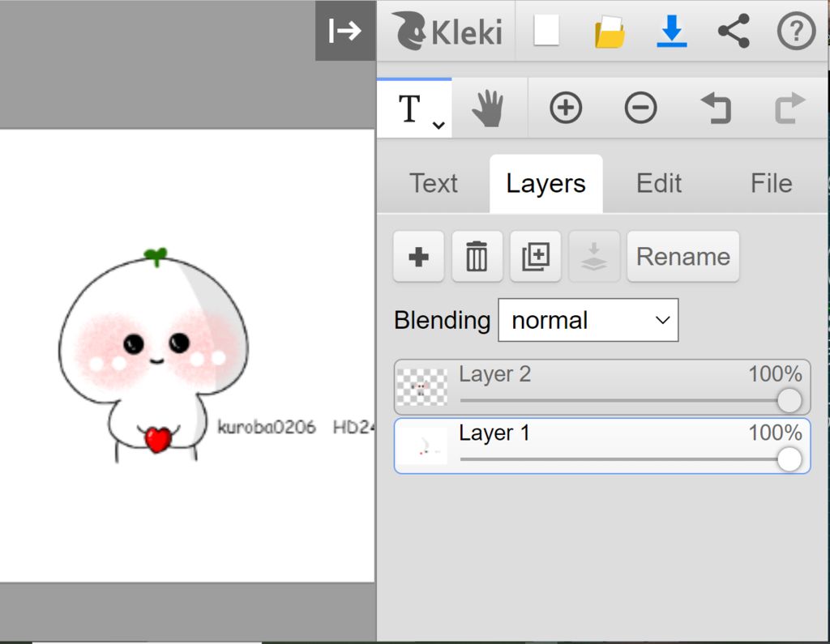This screenshot has height=644, width=830.
Task: Undo the last action
Action: [716, 108]
